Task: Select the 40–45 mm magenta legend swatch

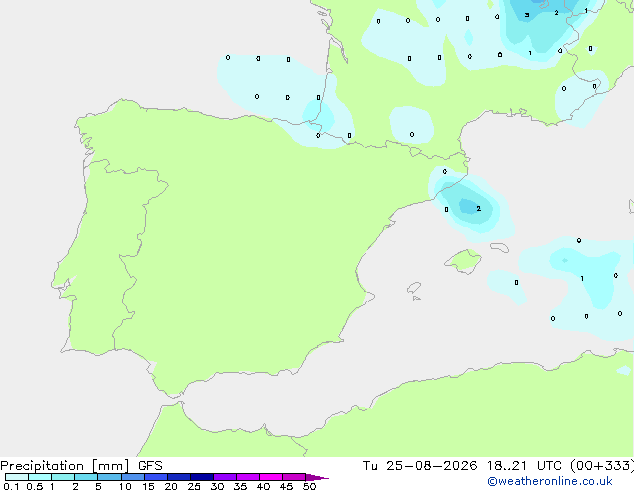Action: click(x=271, y=477)
